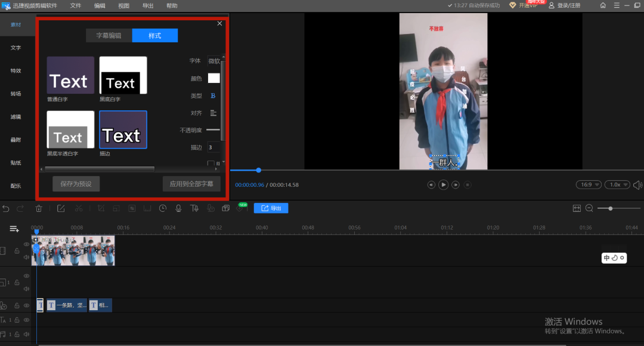This screenshot has width=644, height=346.
Task: Click the next frame playback button
Action: pos(456,185)
